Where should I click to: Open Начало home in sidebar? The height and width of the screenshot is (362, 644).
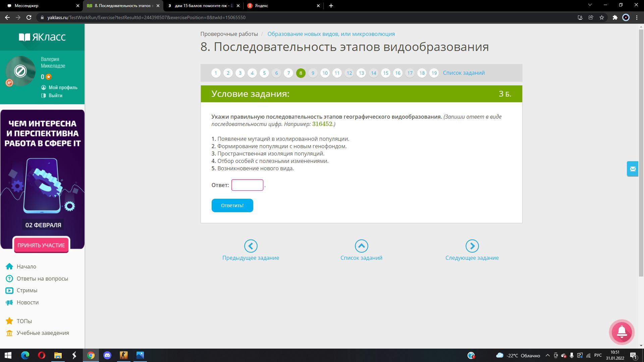point(26,266)
